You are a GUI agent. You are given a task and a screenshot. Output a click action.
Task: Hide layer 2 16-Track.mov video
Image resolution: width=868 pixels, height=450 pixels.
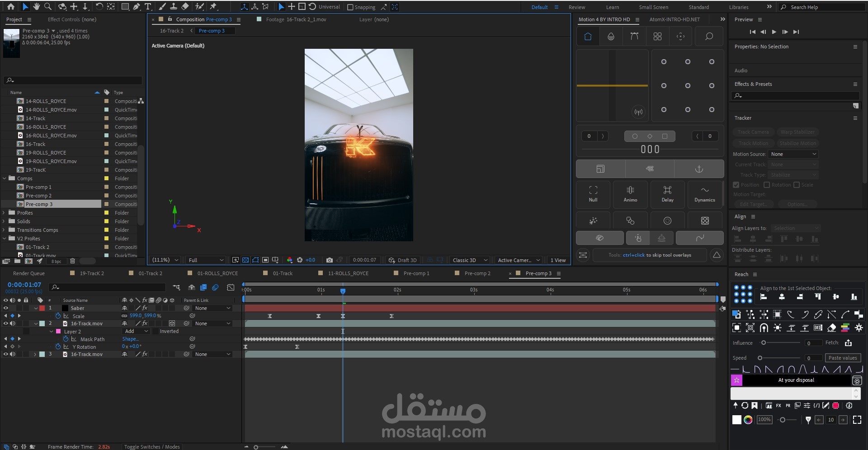[x=6, y=323]
